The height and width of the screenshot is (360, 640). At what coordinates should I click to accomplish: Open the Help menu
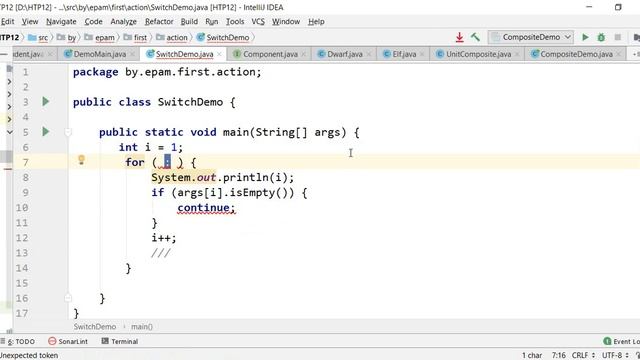[x=316, y=22]
